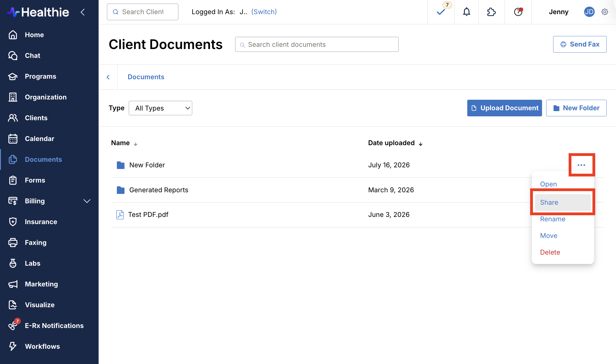Click the Marketing megaphone icon
This screenshot has width=616, height=364.
click(x=13, y=284)
